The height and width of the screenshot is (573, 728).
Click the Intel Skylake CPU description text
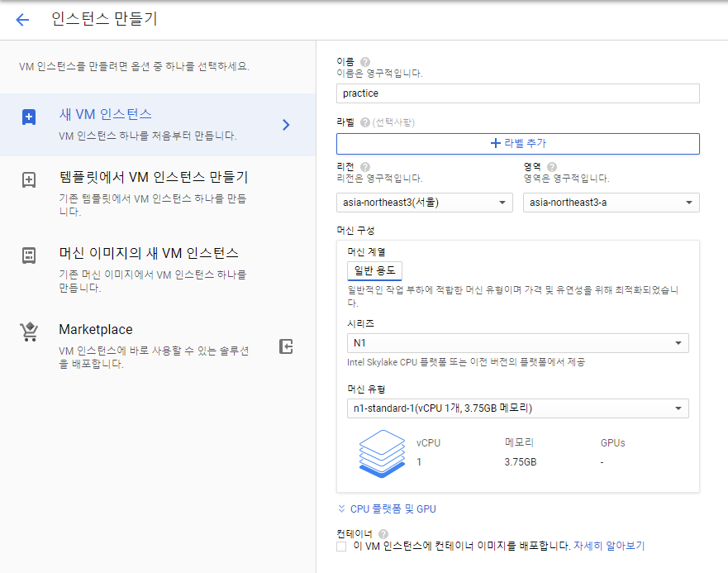[466, 362]
